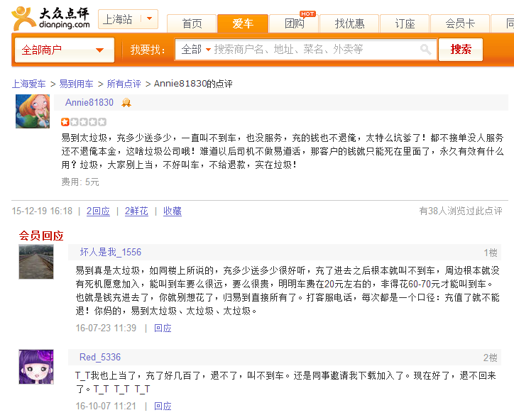The height and width of the screenshot is (420, 514).
Task: Open 坏人是我_1556 profile link
Action: click(x=111, y=252)
